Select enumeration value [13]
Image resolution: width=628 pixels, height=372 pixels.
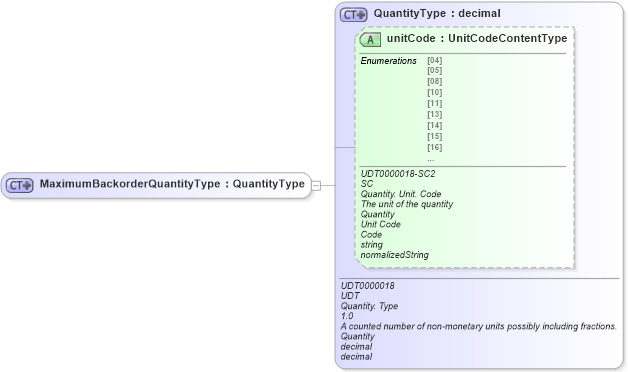[x=435, y=114]
